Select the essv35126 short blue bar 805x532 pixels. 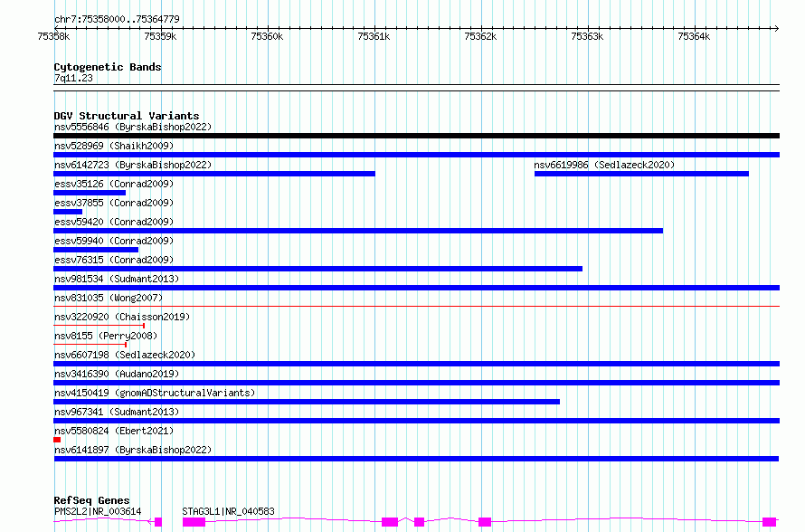pyautogui.click(x=90, y=193)
